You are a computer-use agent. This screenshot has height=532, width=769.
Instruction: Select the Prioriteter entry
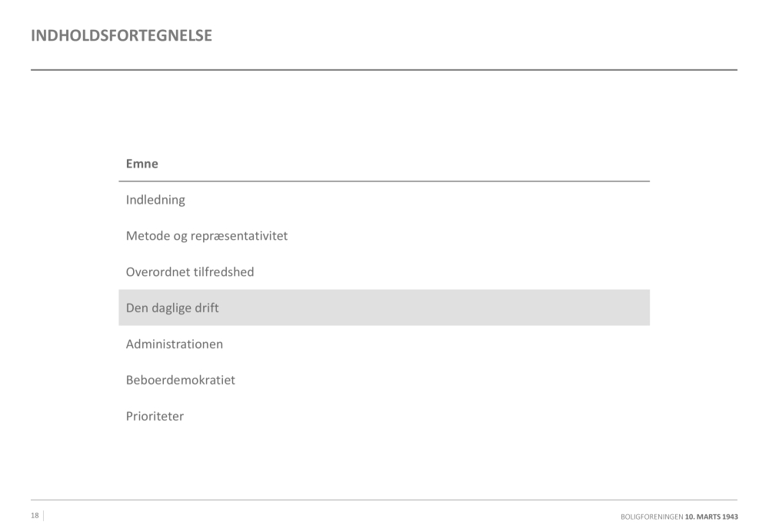(x=155, y=417)
